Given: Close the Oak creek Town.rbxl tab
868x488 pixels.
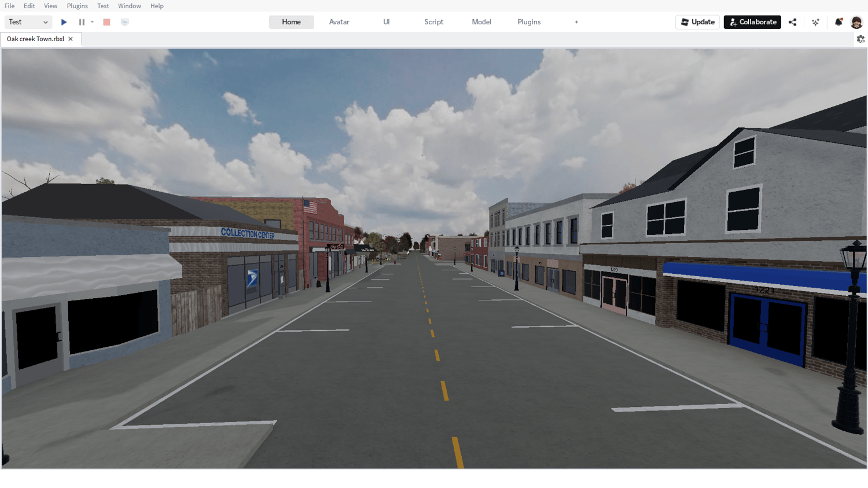Looking at the screenshot, I should click(x=71, y=39).
